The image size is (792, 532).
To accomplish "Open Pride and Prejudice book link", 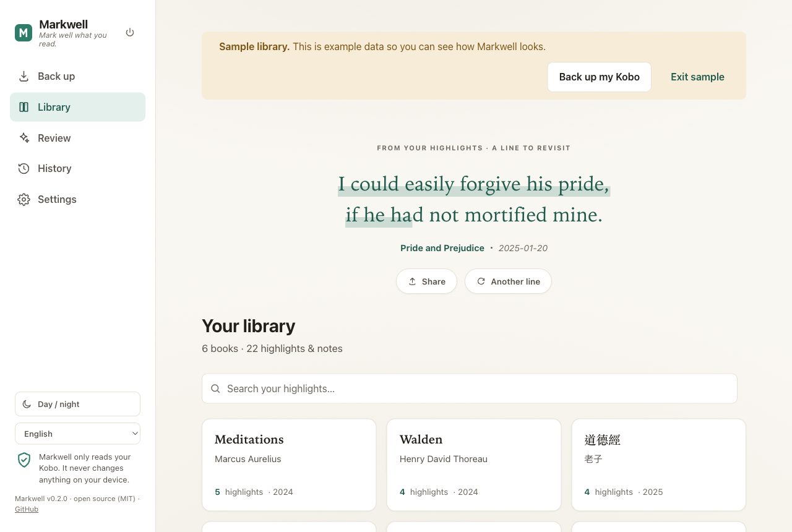I will (x=442, y=248).
